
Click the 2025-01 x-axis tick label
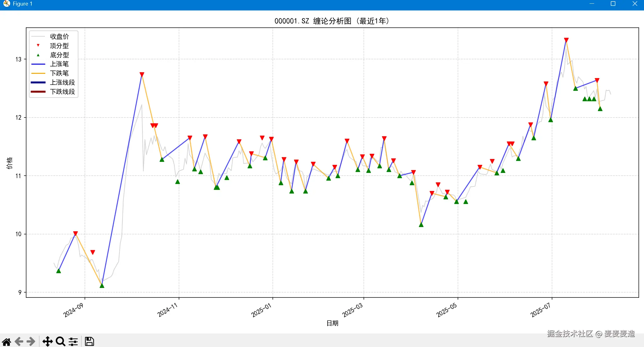click(x=261, y=310)
